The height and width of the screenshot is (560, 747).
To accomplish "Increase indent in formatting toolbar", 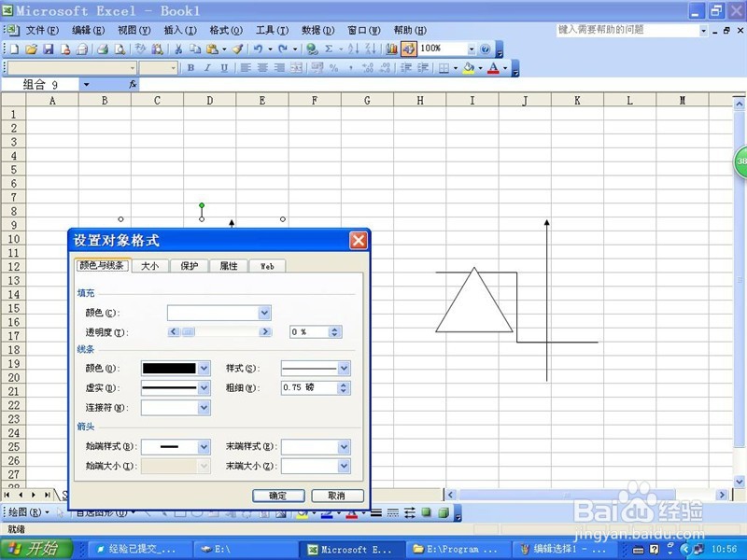I will (423, 68).
